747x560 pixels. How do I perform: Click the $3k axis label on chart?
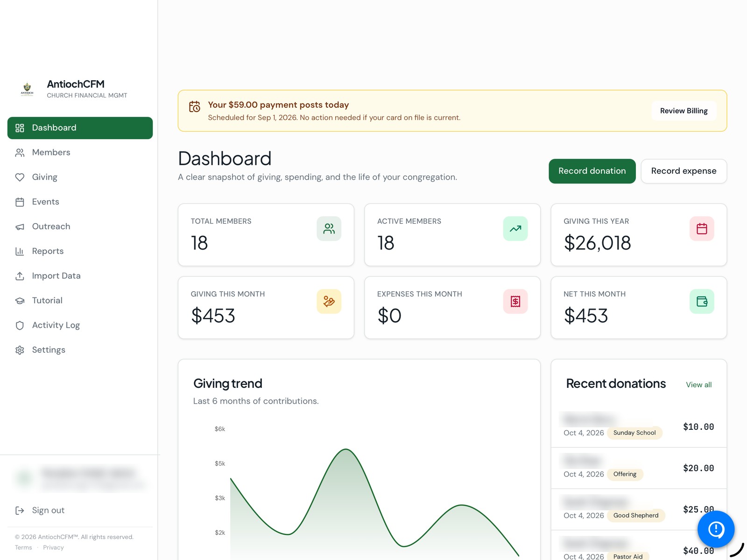(220, 498)
